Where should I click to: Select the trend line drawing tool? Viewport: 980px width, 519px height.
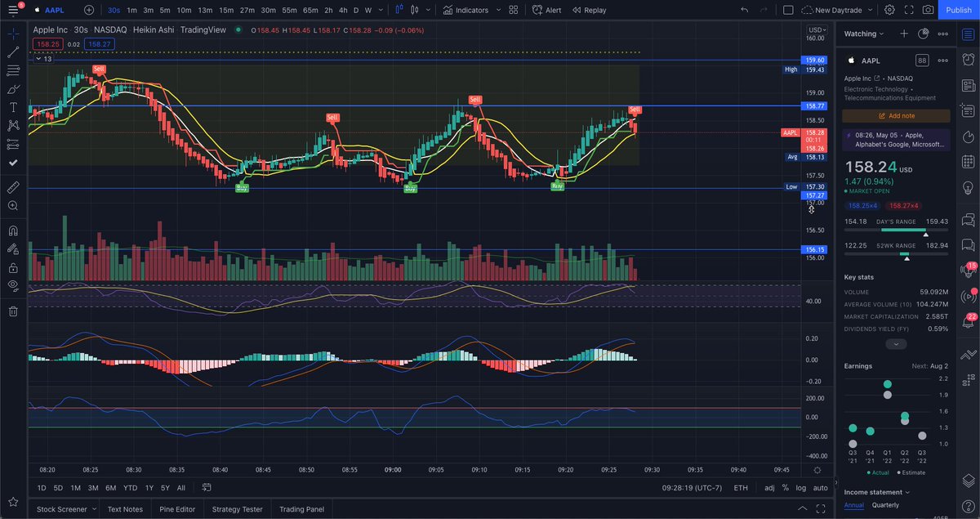coord(13,52)
